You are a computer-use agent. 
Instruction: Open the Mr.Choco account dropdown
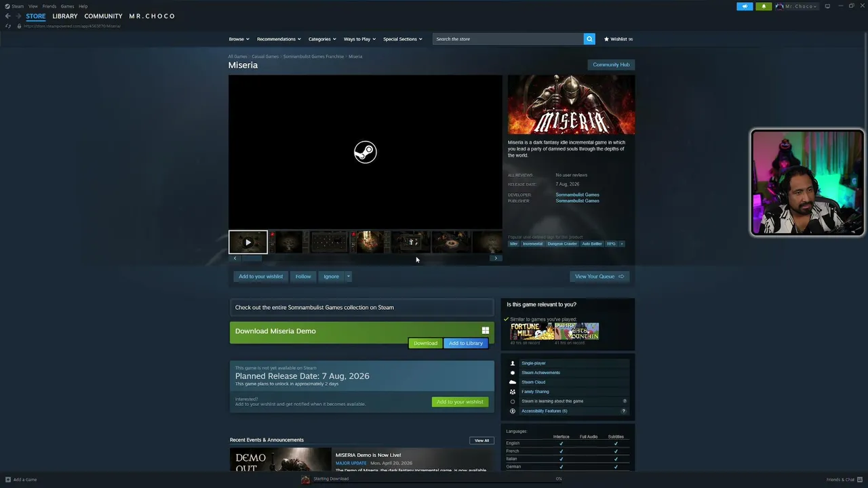(797, 6)
